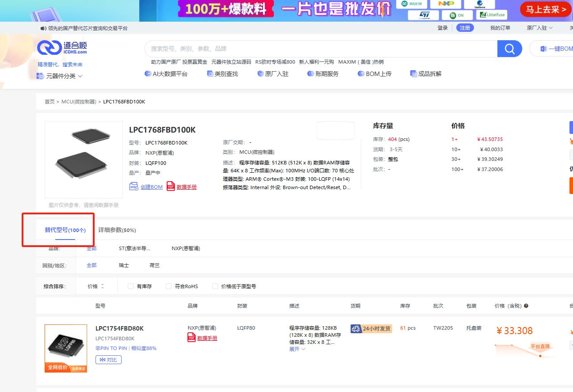573x392 pixels.
Task: Click the 成品拆解 icon
Action: coord(413,74)
